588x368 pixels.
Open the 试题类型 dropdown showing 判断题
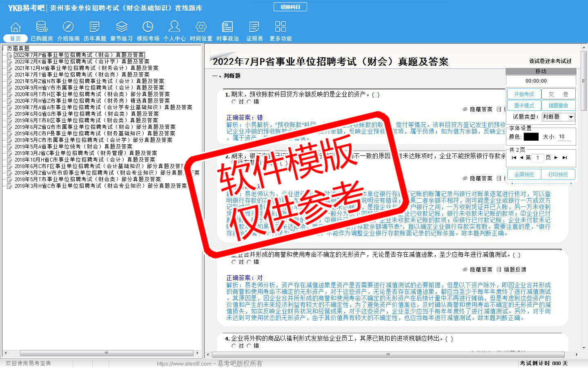[x=571, y=117]
